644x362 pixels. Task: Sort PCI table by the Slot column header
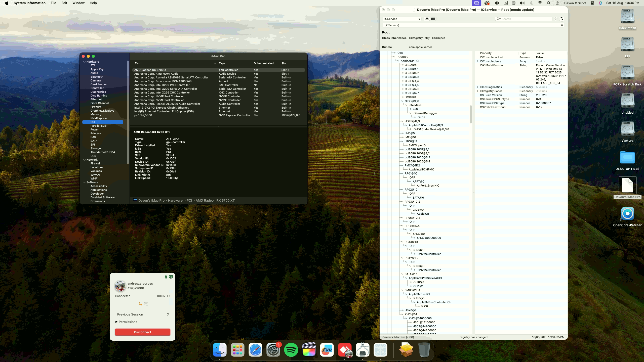pyautogui.click(x=292, y=63)
